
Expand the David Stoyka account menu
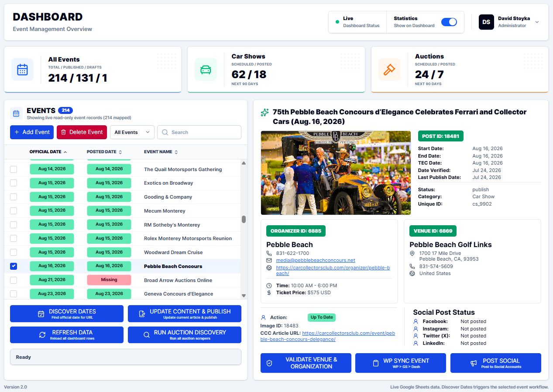coord(537,22)
